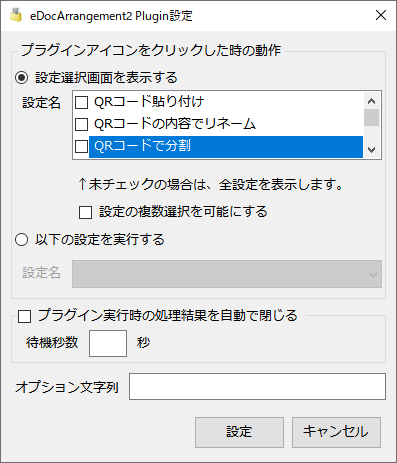Click the settings list scrollbar thumb
Viewport: 397px width, 463px height.
[371, 117]
